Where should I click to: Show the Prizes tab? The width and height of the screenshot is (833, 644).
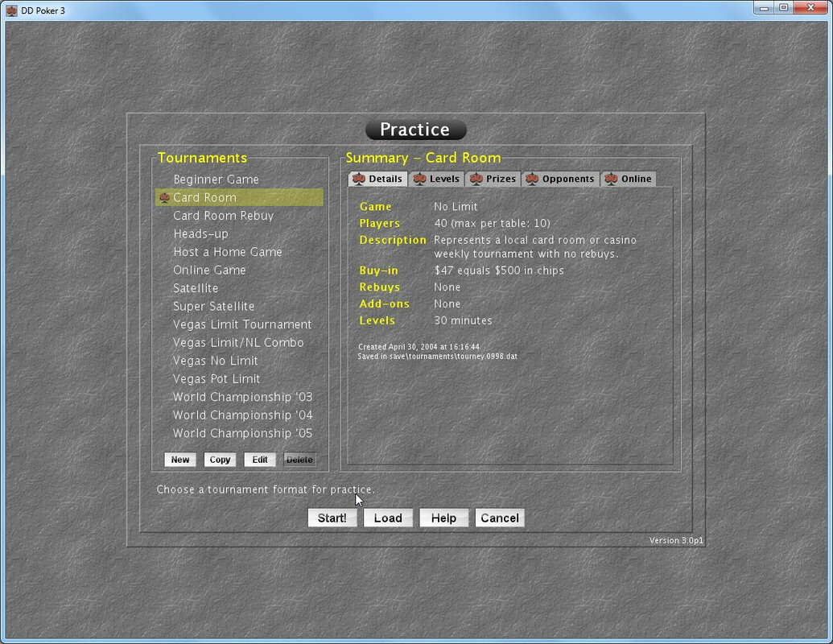tap(493, 179)
